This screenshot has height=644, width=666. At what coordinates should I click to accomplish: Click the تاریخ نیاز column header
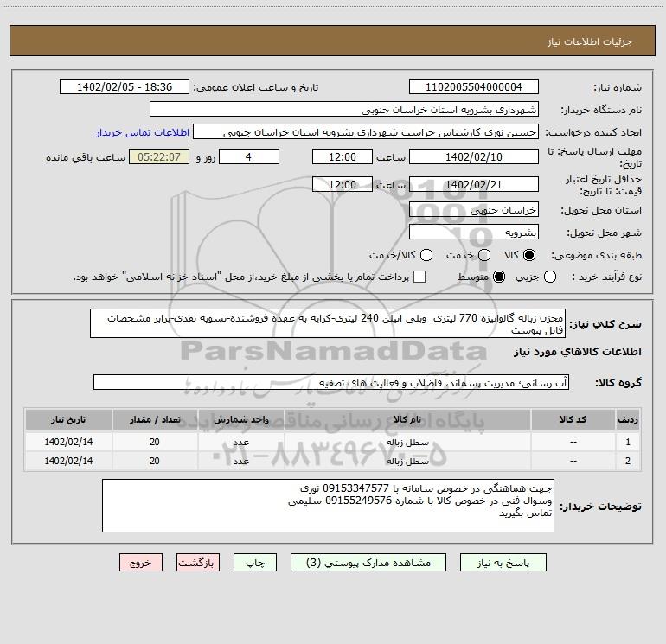pos(68,419)
